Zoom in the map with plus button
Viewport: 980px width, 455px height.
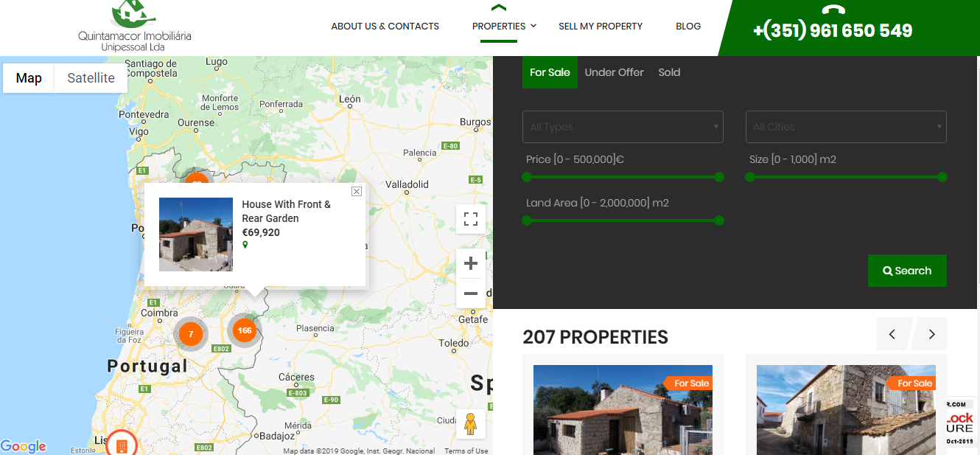pyautogui.click(x=471, y=264)
